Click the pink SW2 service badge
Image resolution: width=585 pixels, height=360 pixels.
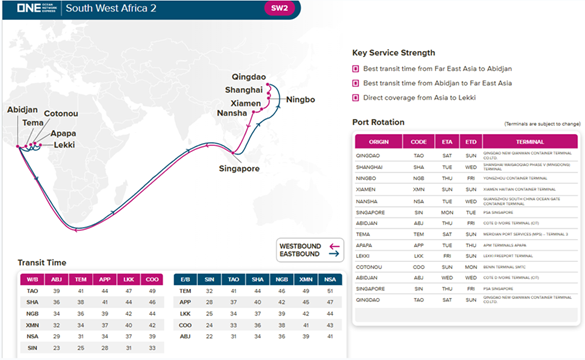[x=279, y=8]
